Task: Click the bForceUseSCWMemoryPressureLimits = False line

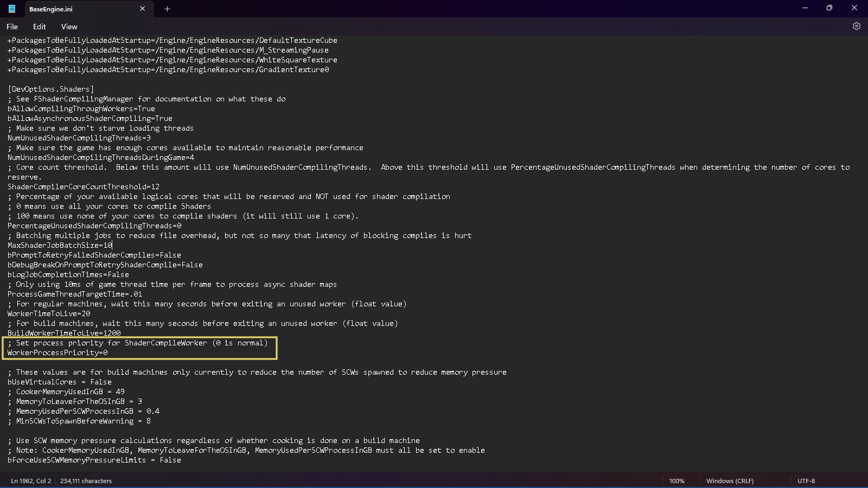Action: (x=94, y=460)
